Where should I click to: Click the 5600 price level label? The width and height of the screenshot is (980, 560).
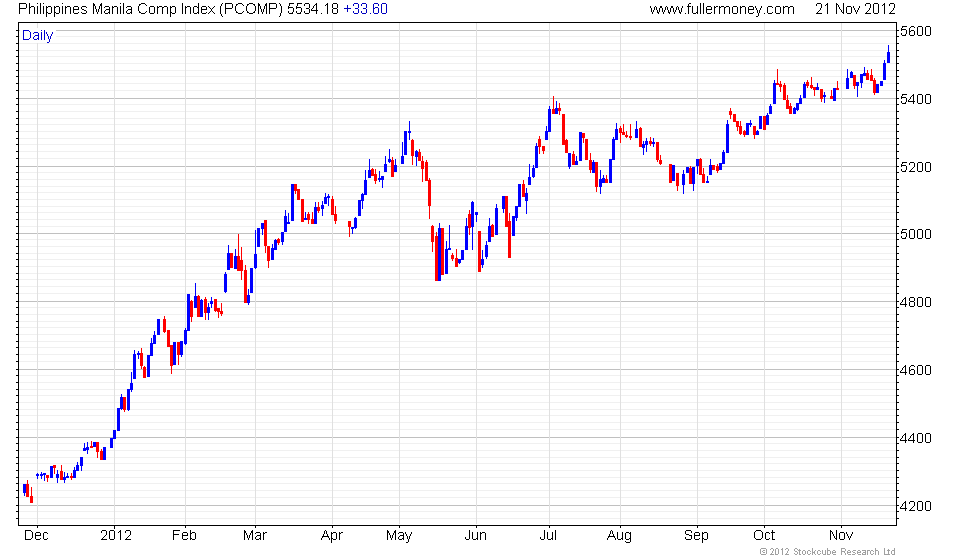(916, 31)
